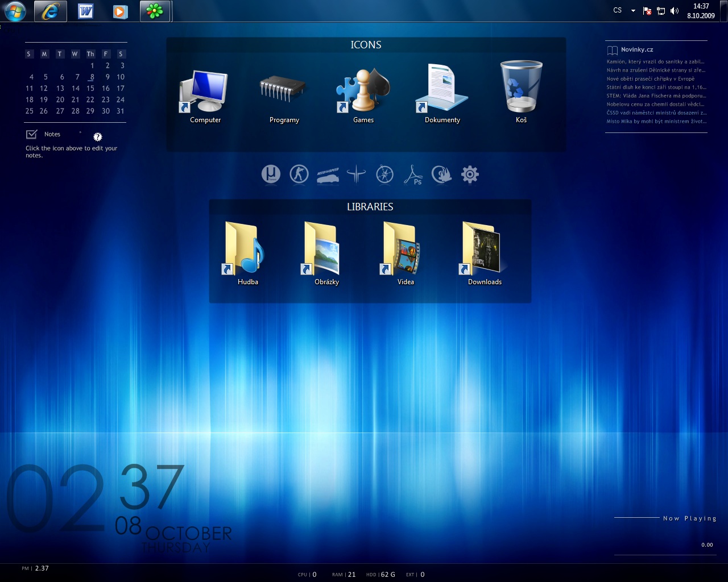This screenshot has height=582, width=728.
Task: Launch Quake III from the dock
Action: [357, 174]
